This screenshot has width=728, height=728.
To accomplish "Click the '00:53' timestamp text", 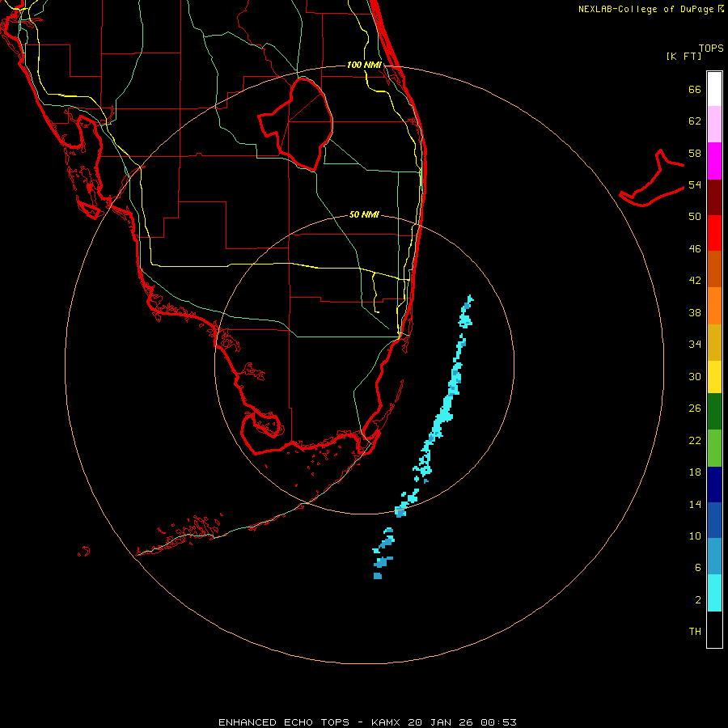I will [x=498, y=722].
